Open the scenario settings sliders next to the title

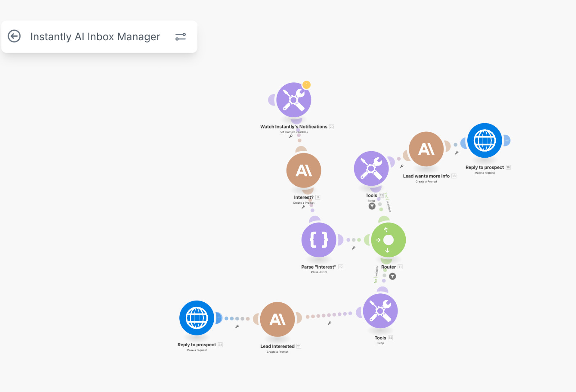click(x=180, y=36)
